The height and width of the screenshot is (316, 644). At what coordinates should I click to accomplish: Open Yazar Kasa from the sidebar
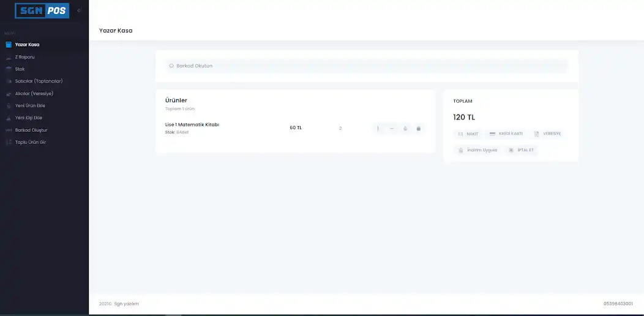(x=27, y=45)
